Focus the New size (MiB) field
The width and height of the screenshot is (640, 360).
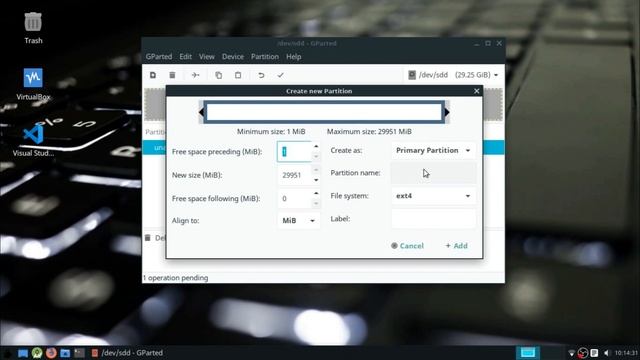(x=294, y=175)
